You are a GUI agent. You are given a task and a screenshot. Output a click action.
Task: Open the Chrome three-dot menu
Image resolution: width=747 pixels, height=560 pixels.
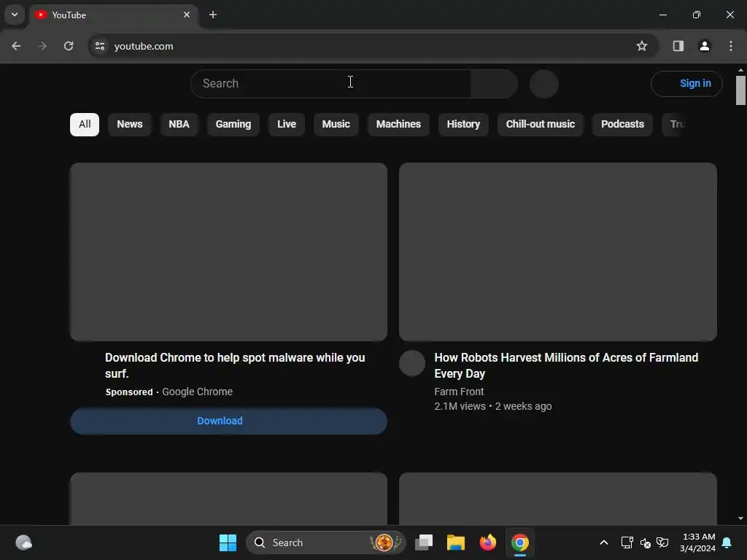pos(731,46)
